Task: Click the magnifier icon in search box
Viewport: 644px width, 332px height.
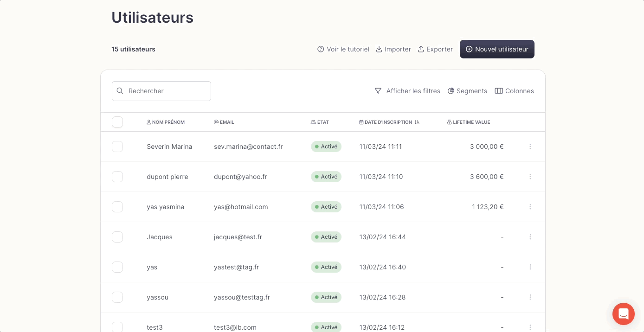Action: 120,91
